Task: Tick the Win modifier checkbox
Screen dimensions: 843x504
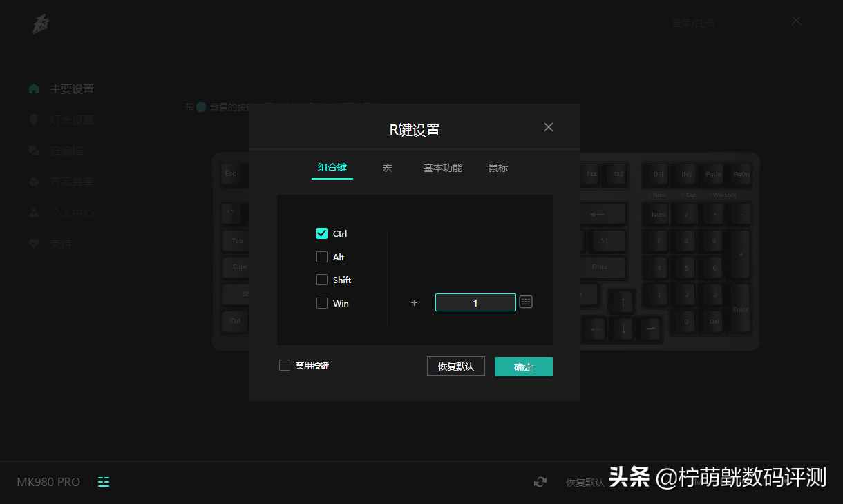Action: 322,303
